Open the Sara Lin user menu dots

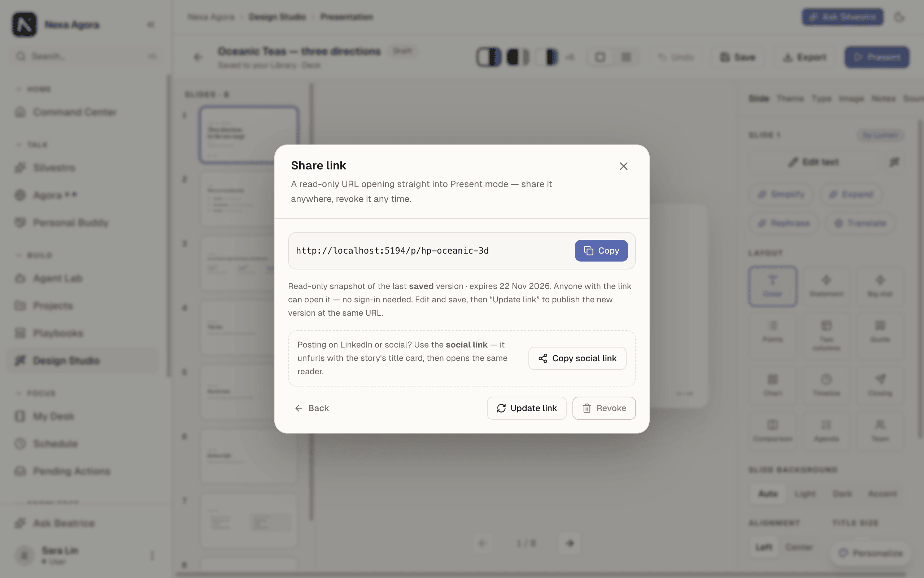pos(152,555)
